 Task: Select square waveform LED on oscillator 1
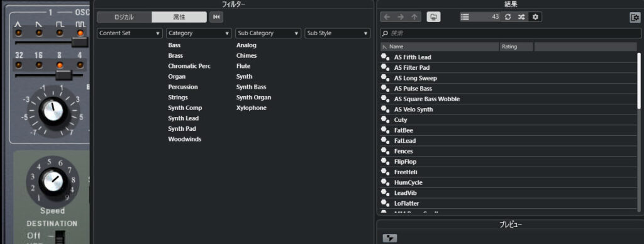[60, 33]
